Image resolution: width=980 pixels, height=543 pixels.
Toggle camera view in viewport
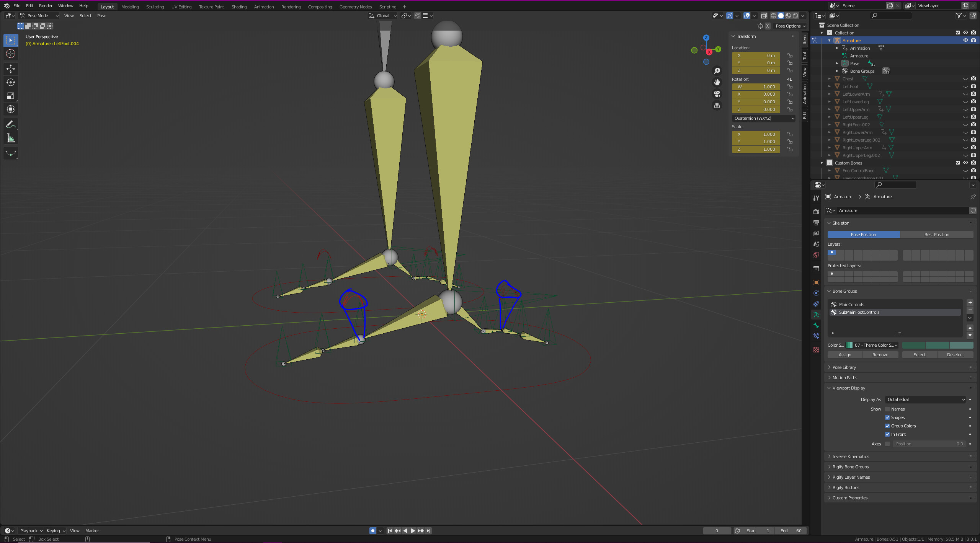[717, 94]
